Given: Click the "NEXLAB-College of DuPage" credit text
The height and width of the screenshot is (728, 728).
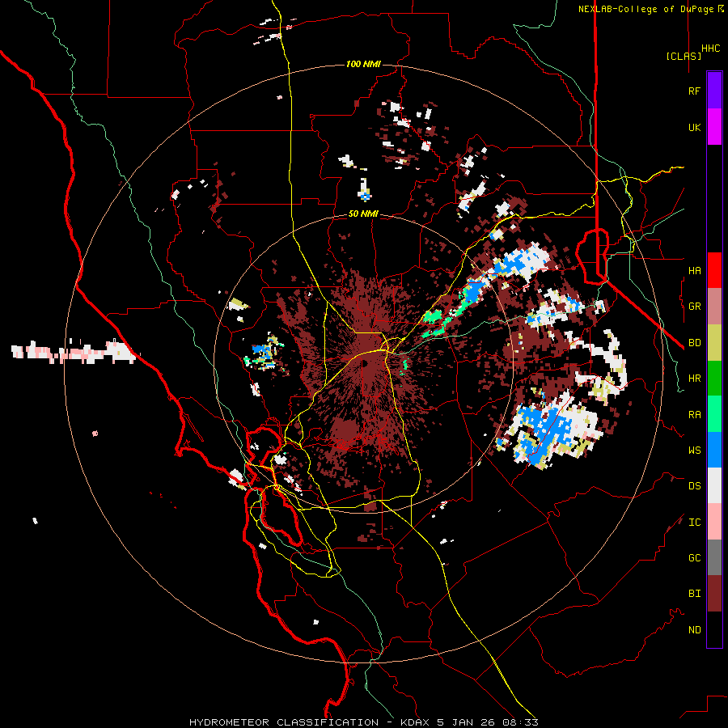Looking at the screenshot, I should click(x=646, y=9).
